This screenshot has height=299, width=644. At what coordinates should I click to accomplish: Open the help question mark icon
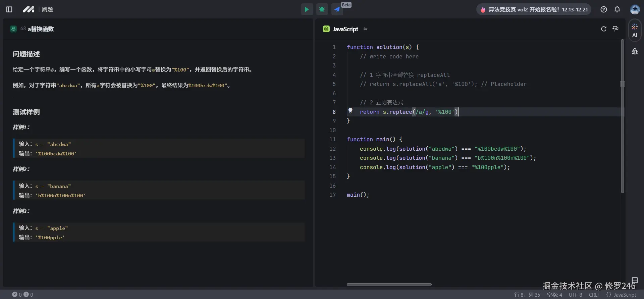(x=604, y=9)
